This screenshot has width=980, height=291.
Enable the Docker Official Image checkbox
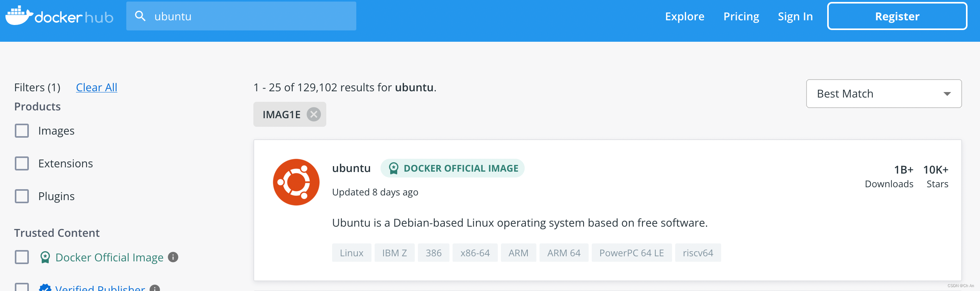click(22, 257)
